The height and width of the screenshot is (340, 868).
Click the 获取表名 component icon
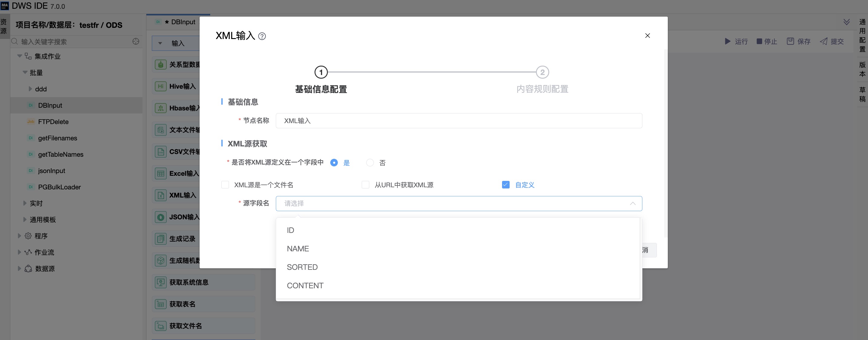point(160,304)
